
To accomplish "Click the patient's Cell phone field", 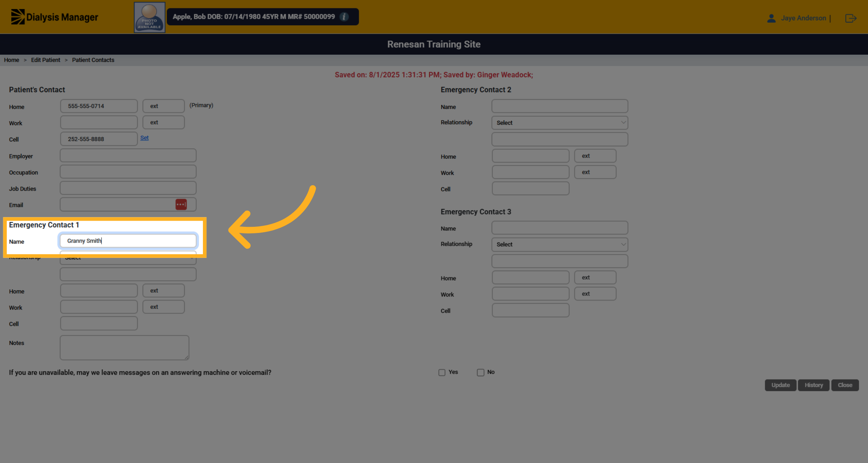I will (x=99, y=139).
